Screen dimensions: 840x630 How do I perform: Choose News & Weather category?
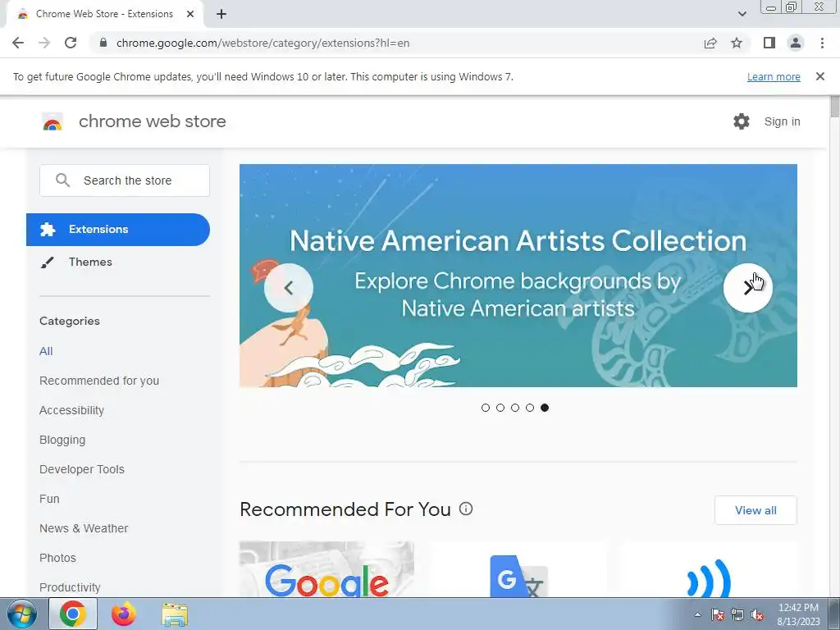84,528
